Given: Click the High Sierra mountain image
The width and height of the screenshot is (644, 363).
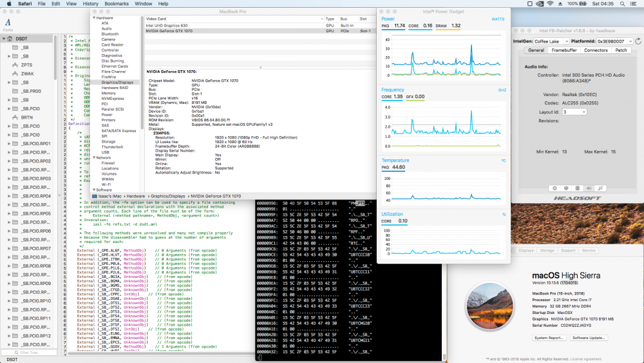Looking at the screenshot, I should tap(489, 307).
